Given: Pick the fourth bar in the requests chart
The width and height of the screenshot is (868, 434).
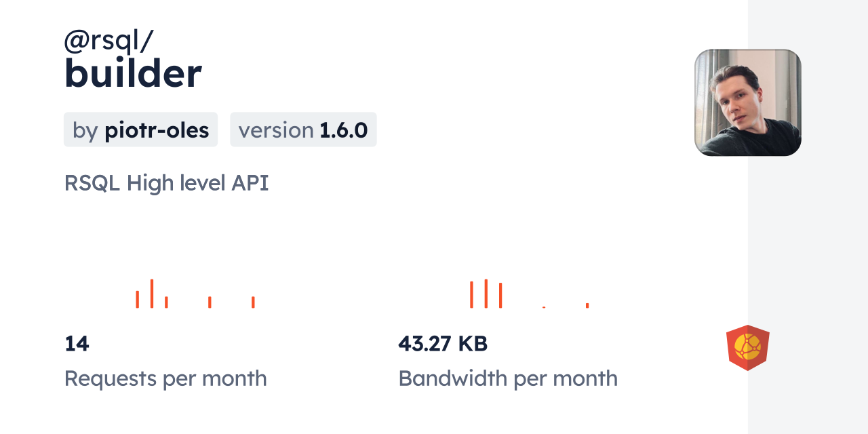Looking at the screenshot, I should pyautogui.click(x=210, y=302).
